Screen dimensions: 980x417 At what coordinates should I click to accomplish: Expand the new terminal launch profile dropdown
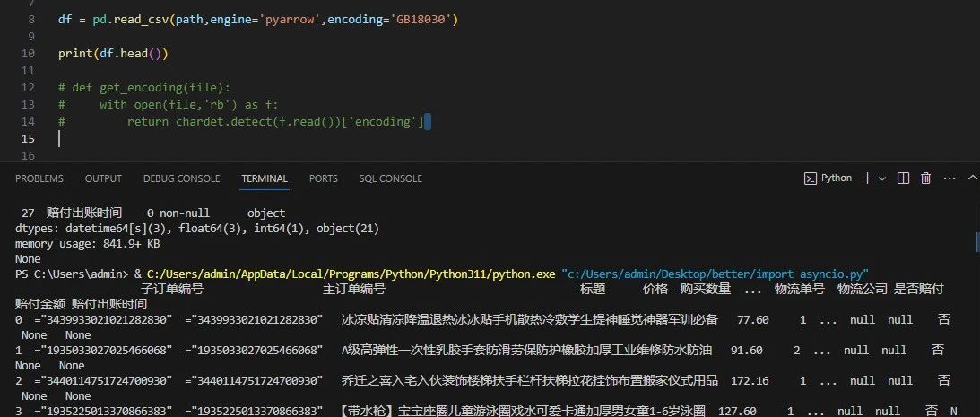(882, 178)
